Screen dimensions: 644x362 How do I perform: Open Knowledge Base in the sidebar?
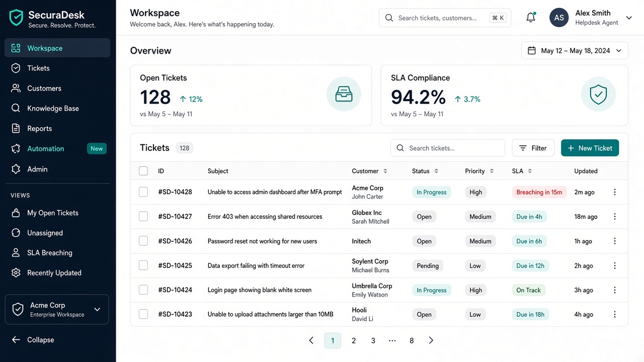click(57, 108)
